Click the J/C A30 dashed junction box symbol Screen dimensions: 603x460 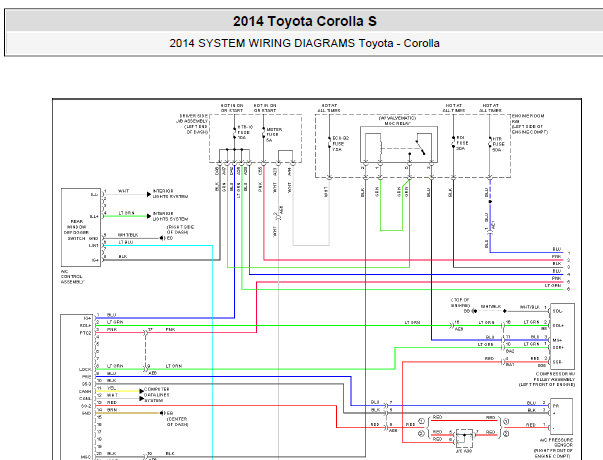464,438
